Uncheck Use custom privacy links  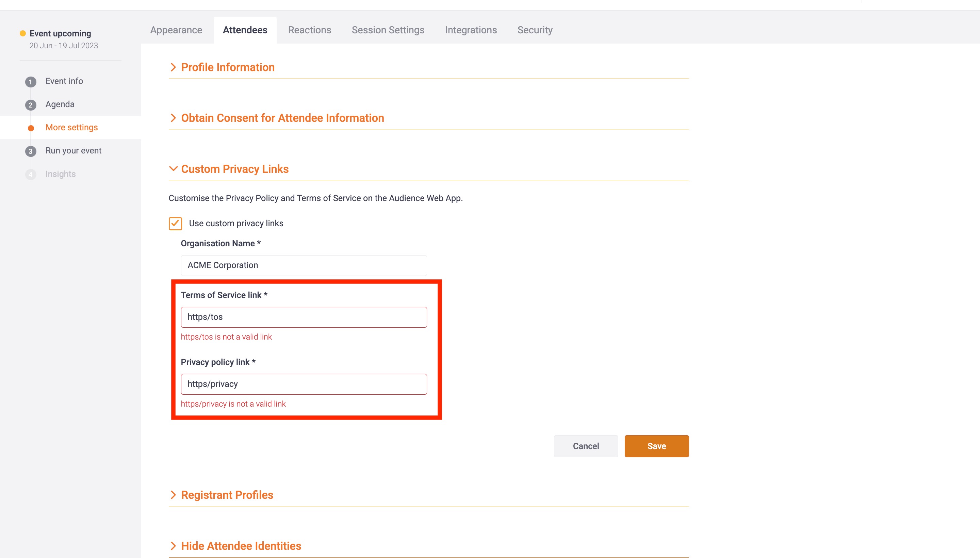click(175, 224)
